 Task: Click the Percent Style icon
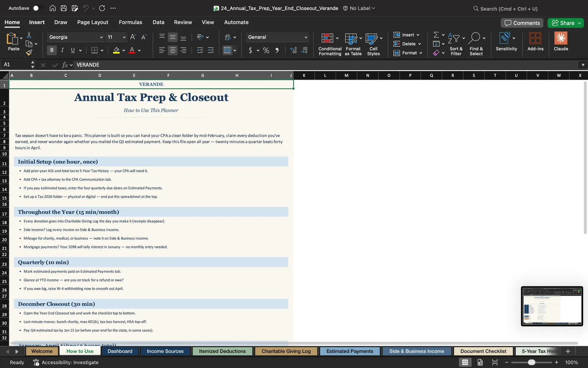266,50
